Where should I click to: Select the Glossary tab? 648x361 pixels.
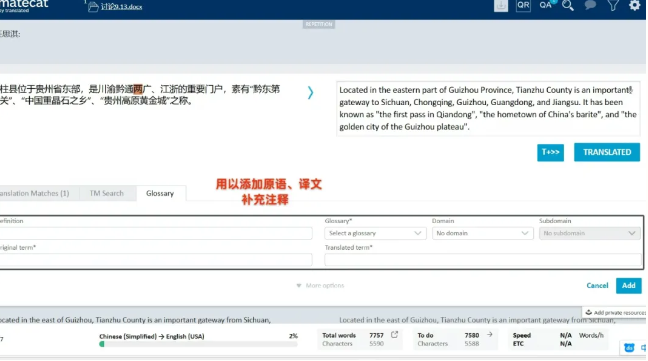(x=160, y=193)
